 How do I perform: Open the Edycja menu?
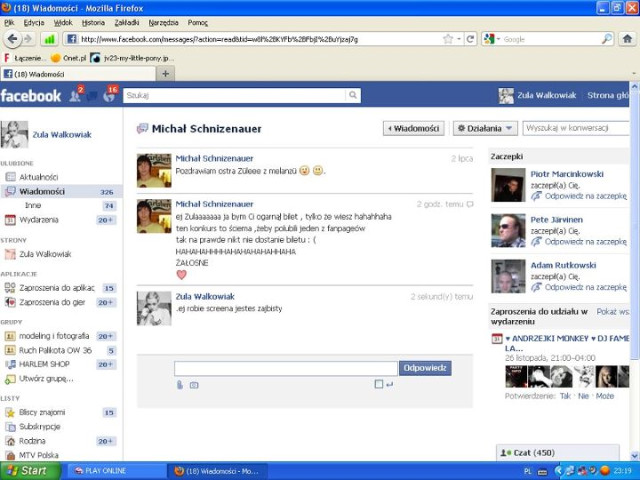34,23
